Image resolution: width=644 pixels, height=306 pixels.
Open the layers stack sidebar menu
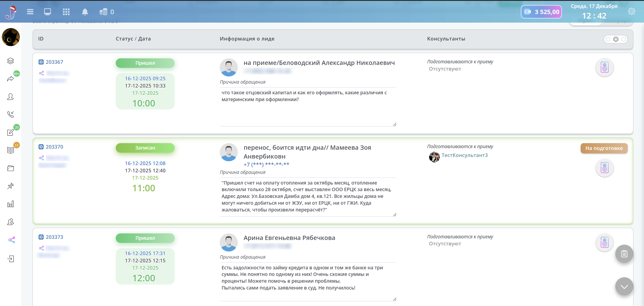(10, 61)
